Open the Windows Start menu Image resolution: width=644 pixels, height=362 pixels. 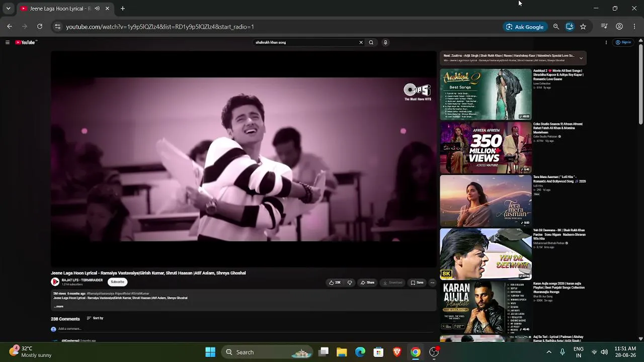210,352
